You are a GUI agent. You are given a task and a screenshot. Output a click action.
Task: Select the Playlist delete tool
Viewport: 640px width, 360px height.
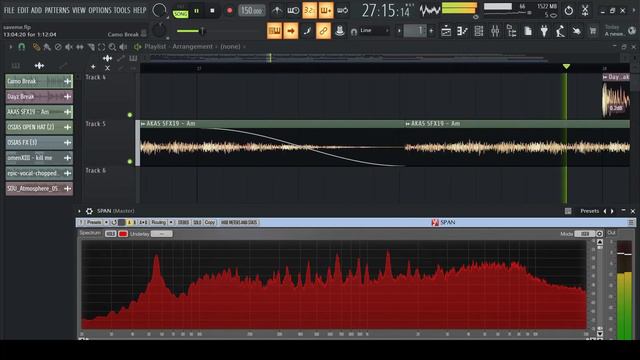pos(58,47)
